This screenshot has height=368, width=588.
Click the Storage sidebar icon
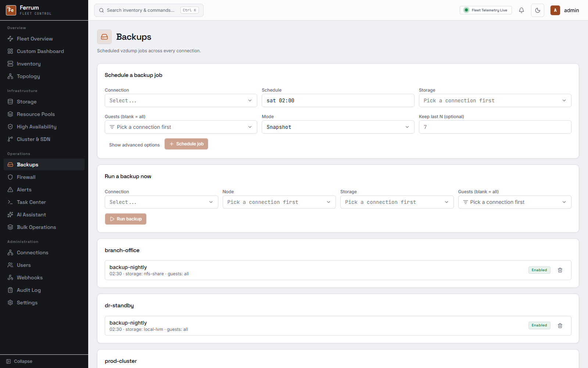click(10, 102)
